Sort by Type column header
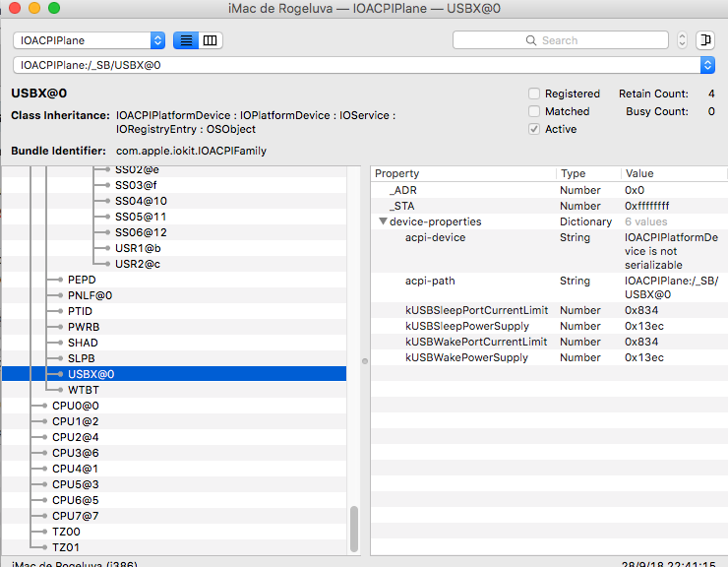 pyautogui.click(x=588, y=173)
